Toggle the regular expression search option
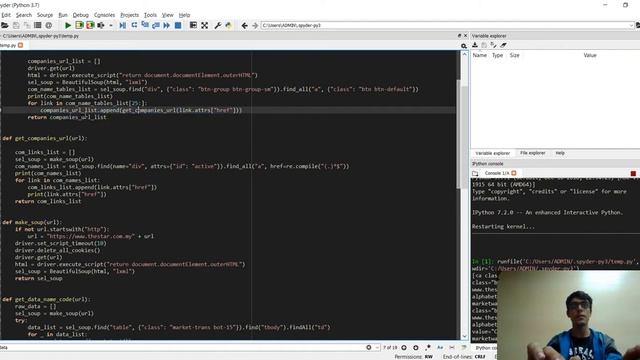 pos(428,347)
